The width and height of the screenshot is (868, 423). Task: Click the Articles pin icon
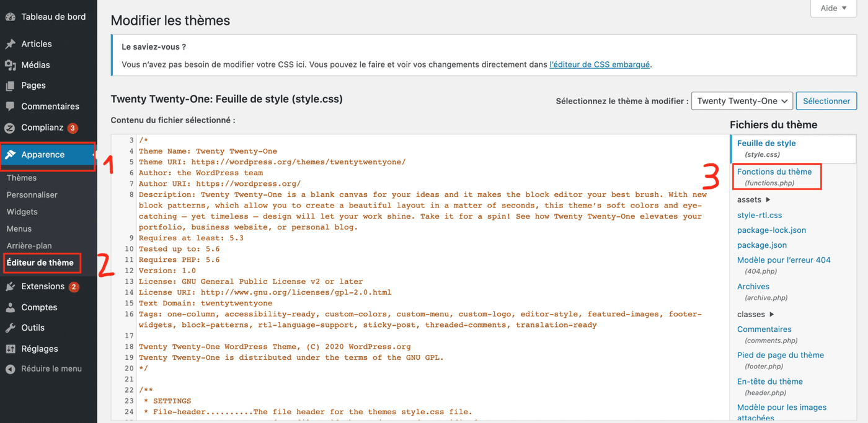[11, 44]
